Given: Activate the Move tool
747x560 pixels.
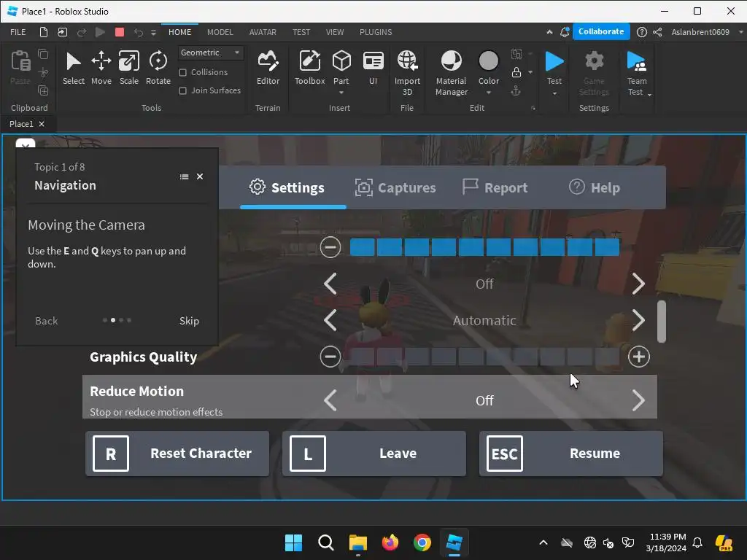Looking at the screenshot, I should (101, 68).
